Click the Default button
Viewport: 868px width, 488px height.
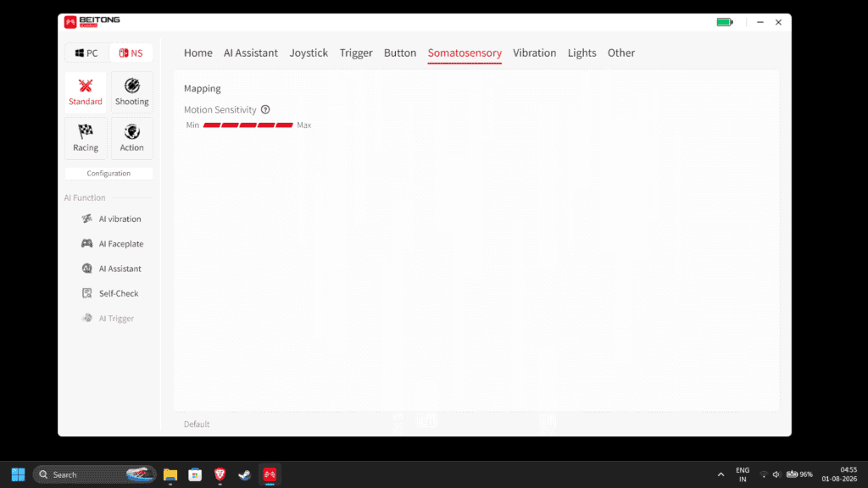click(197, 424)
